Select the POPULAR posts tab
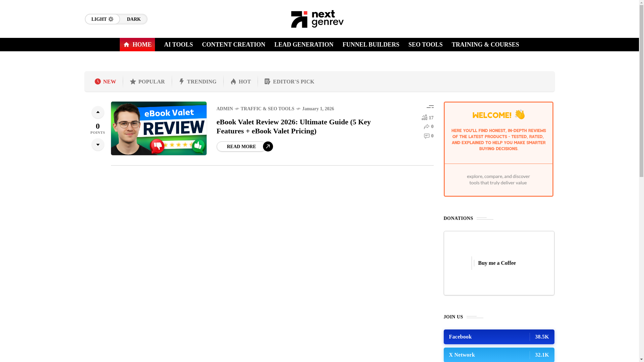644x362 pixels. pyautogui.click(x=147, y=81)
